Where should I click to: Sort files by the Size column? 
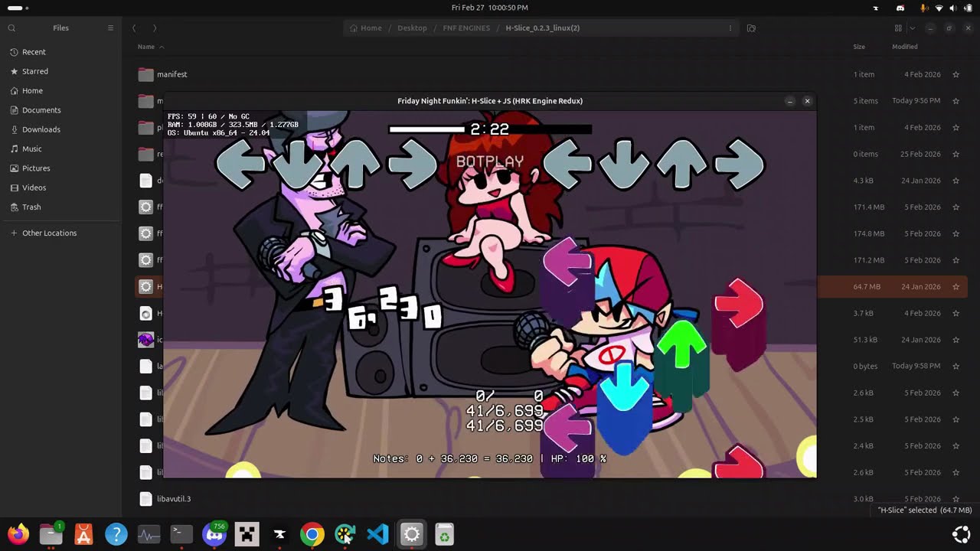click(859, 47)
